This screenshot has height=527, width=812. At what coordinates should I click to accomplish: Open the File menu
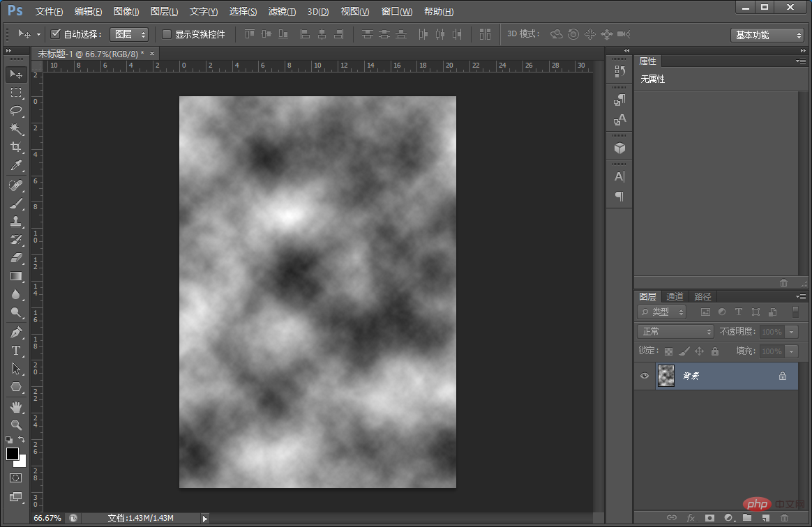click(50, 11)
